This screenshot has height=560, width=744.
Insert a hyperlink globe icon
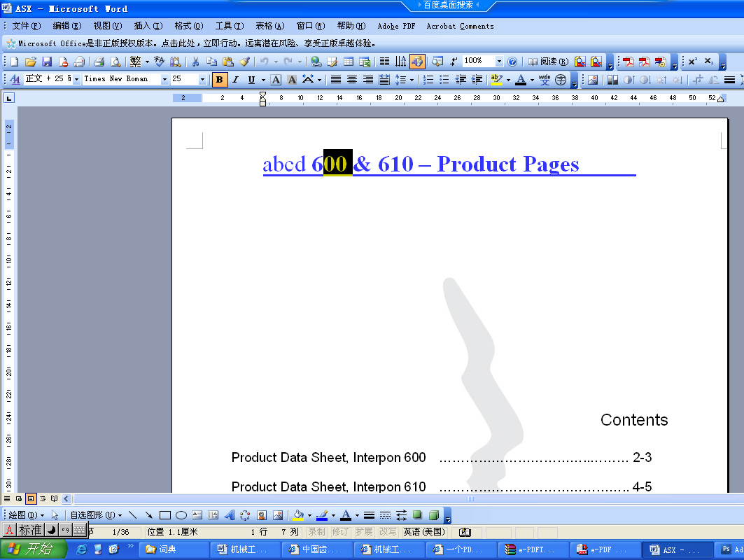coord(316,62)
